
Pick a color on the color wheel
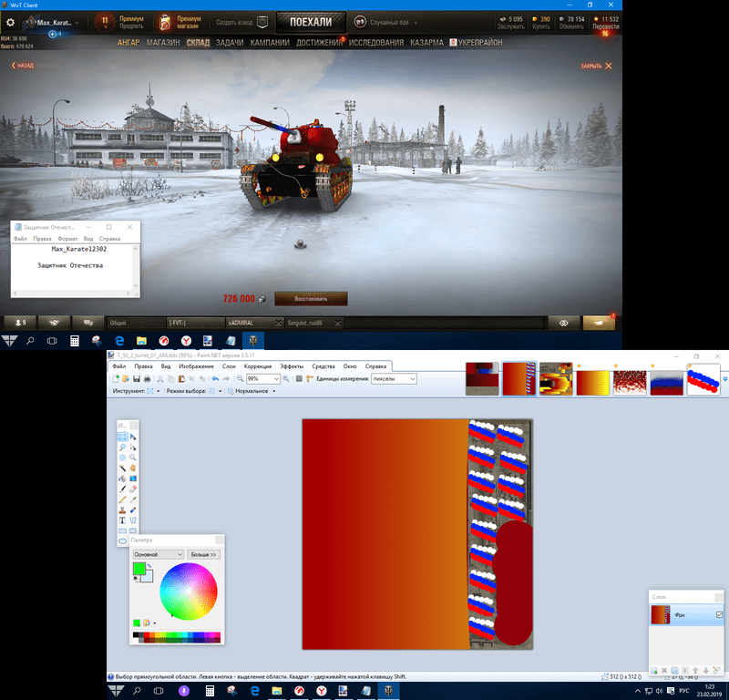(x=189, y=592)
